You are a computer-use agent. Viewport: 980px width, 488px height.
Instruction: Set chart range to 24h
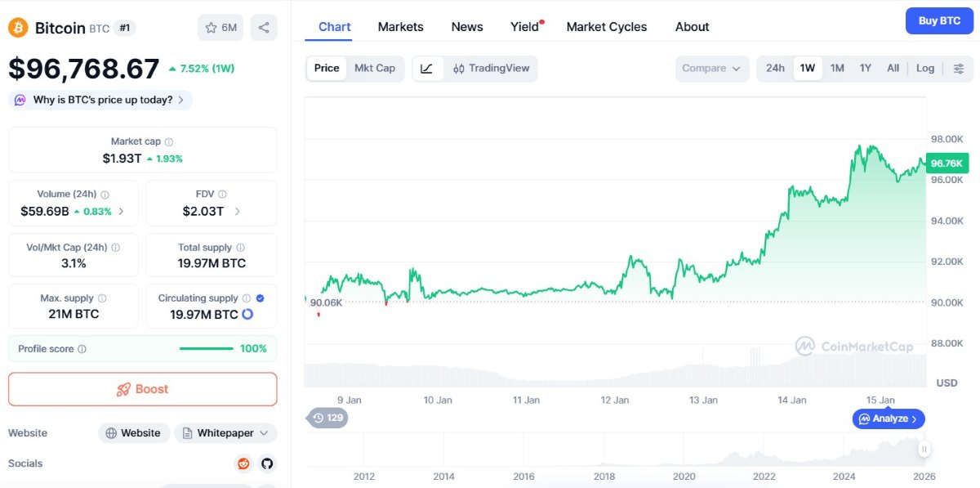pos(775,69)
